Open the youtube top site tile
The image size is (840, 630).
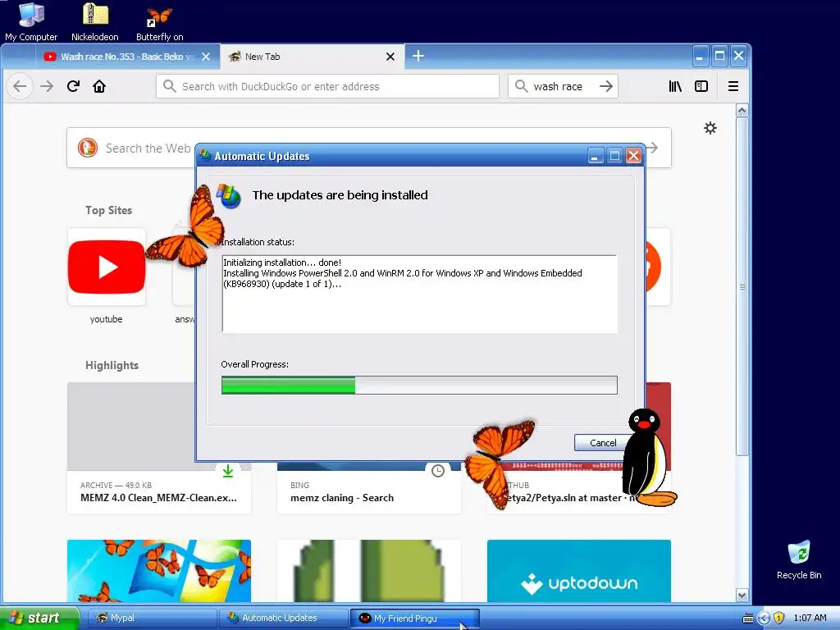click(107, 267)
